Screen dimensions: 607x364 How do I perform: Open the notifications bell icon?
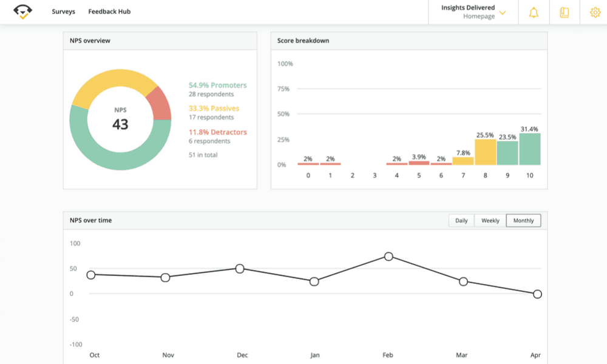pos(534,12)
